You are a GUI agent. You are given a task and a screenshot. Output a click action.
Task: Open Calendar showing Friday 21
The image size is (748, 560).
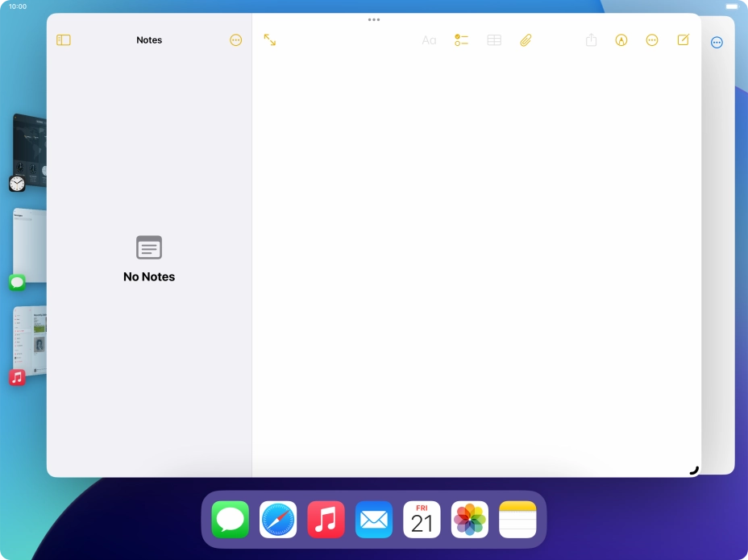pyautogui.click(x=422, y=520)
